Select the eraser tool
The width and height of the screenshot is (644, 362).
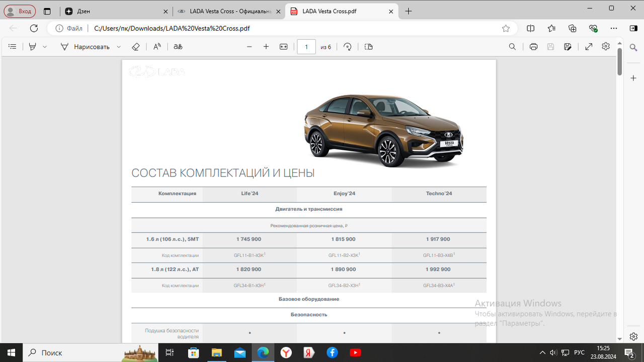coord(135,47)
